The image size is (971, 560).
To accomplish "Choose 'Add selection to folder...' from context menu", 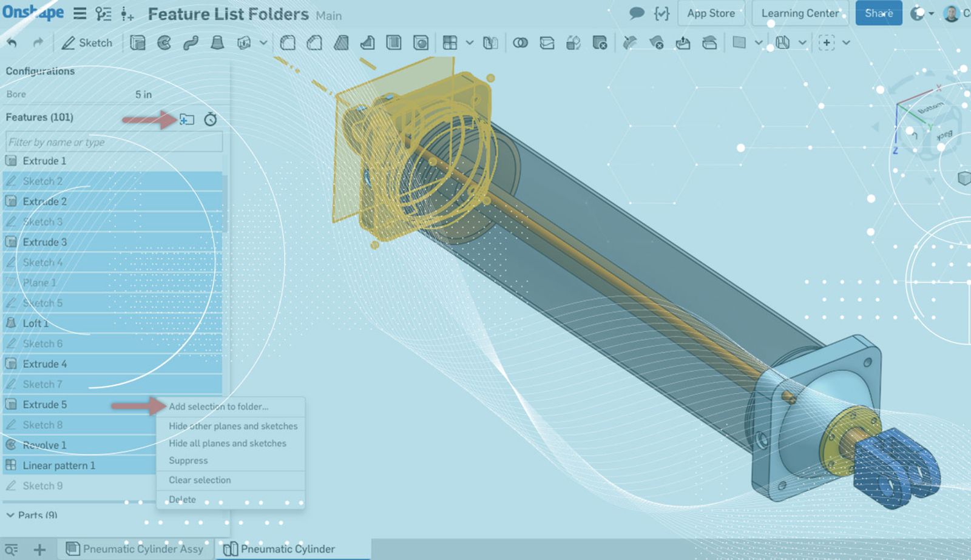I will (218, 407).
